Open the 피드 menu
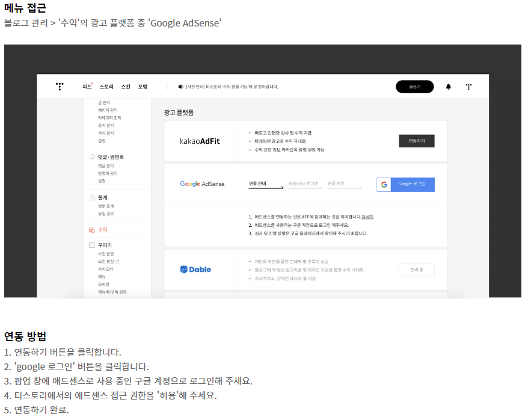Viewport: 522px width, 420px height. tap(87, 87)
